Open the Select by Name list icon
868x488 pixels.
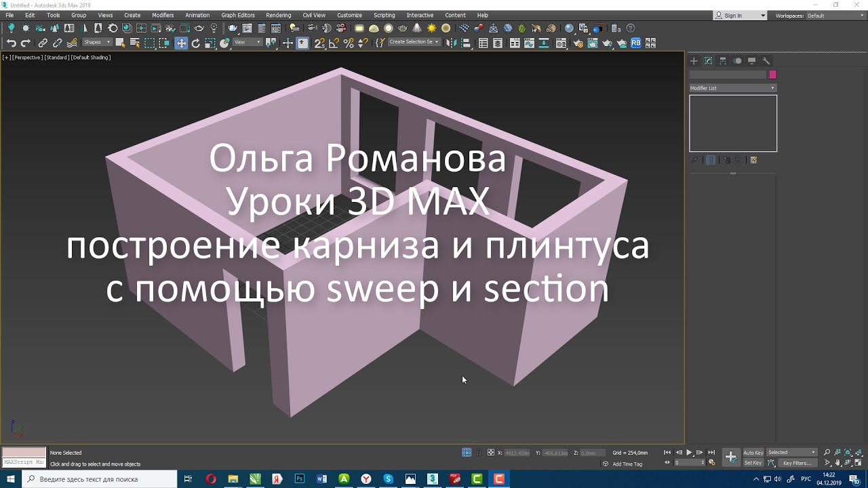[135, 43]
